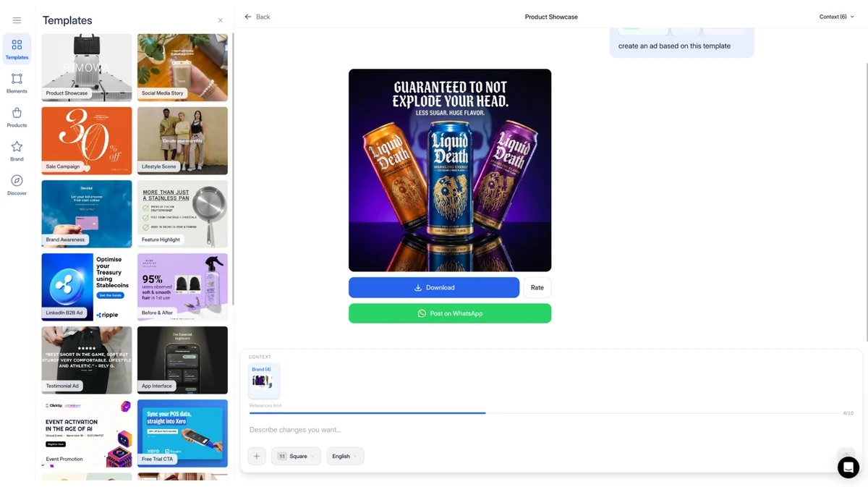
Task: Open the Brand (4) context card
Action: pyautogui.click(x=263, y=380)
